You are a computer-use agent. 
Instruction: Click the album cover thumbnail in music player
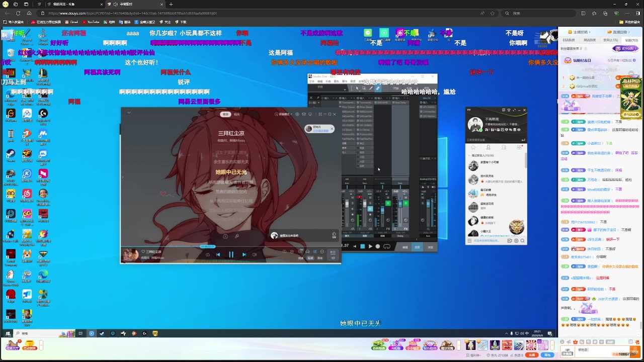(x=131, y=255)
